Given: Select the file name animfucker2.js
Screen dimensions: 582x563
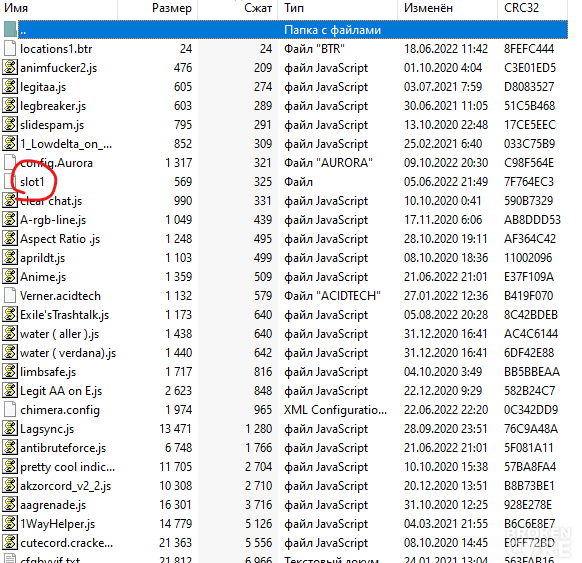Looking at the screenshot, I should (x=59, y=68).
